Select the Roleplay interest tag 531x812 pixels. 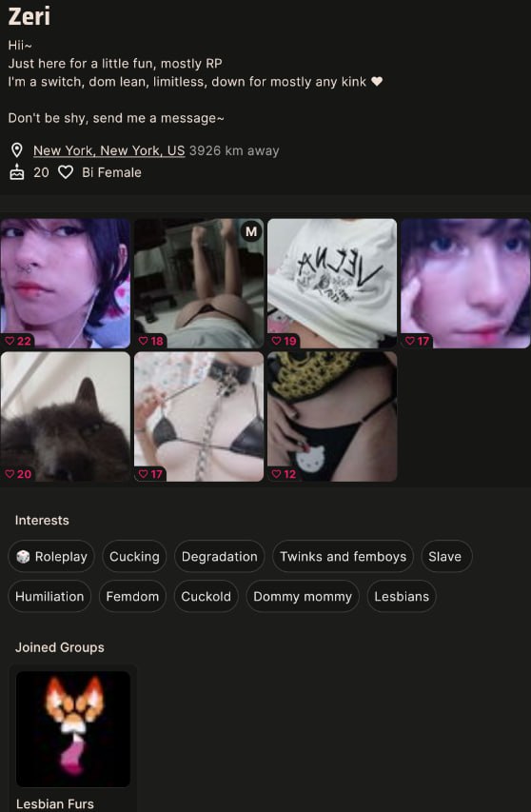click(51, 556)
